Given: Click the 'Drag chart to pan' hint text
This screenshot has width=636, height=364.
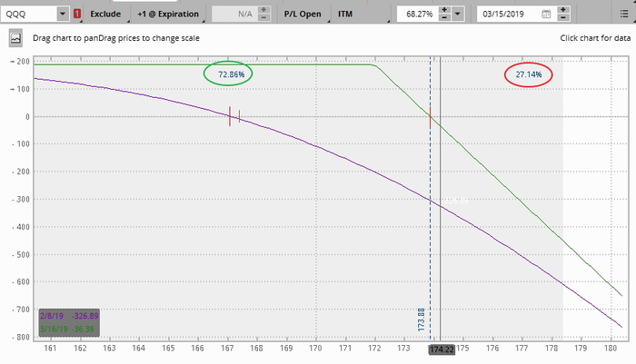Looking at the screenshot, I should [x=65, y=38].
